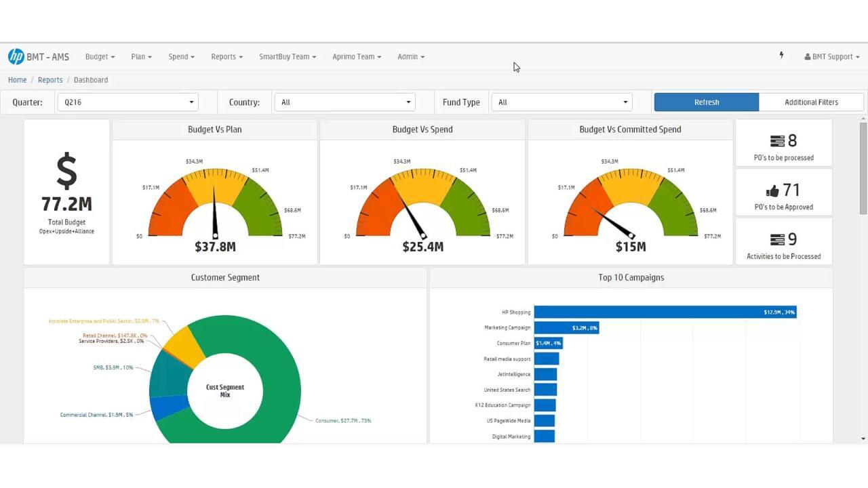Click the $37.8M Budget Vs Plan value

215,247
